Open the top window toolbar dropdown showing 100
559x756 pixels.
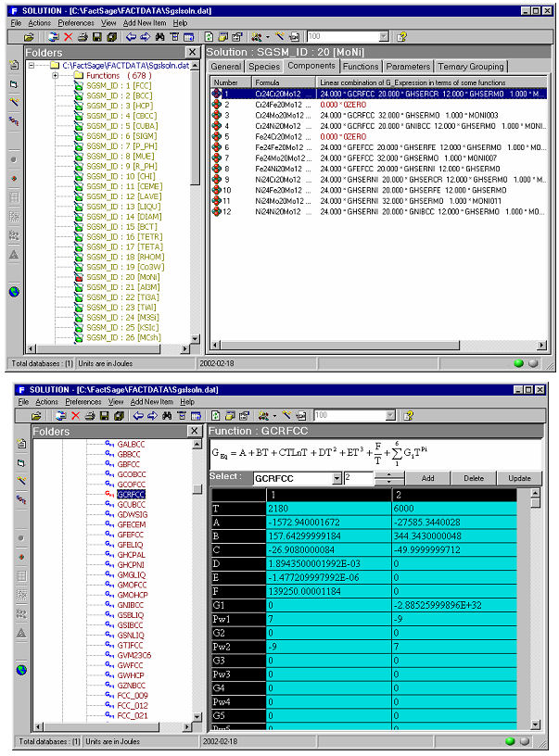(x=384, y=37)
